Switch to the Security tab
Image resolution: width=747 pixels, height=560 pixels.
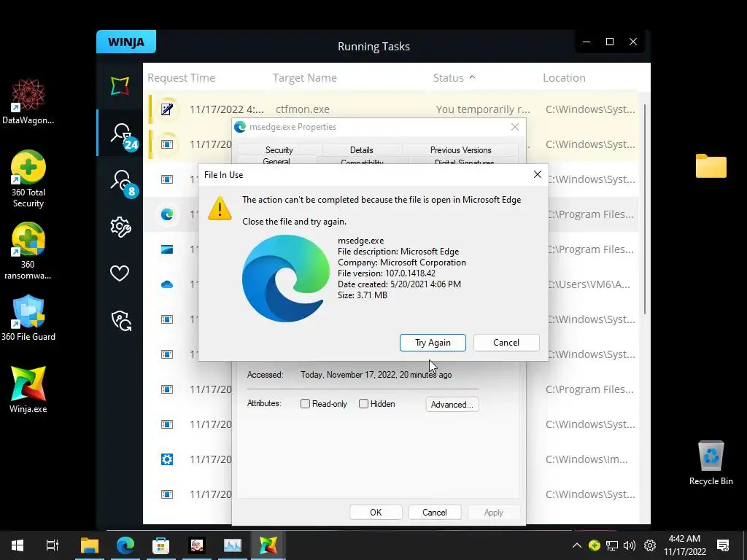click(279, 150)
